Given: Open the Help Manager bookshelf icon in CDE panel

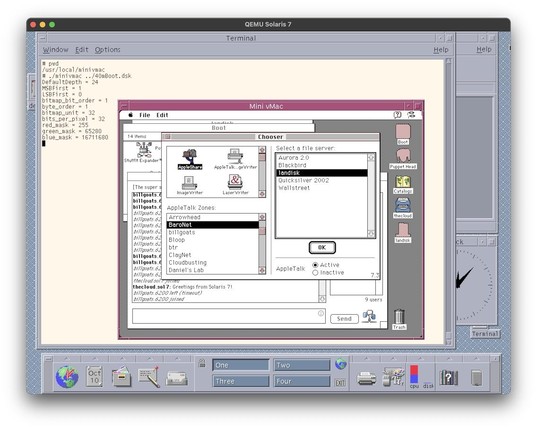Looking at the screenshot, I should point(449,378).
